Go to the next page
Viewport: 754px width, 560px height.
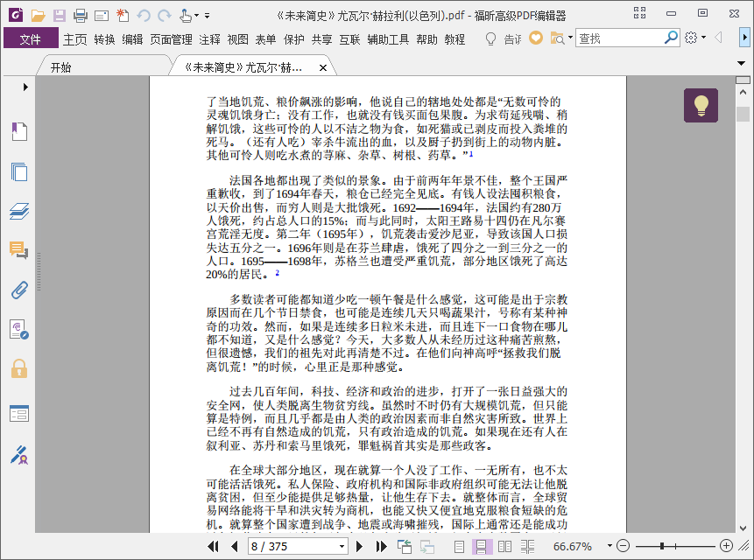click(359, 546)
